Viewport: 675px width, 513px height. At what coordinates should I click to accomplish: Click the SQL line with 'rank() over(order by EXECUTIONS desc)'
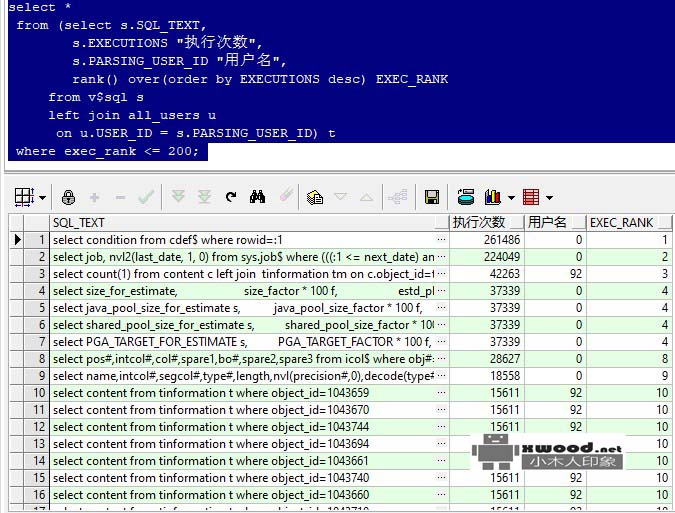point(260,79)
